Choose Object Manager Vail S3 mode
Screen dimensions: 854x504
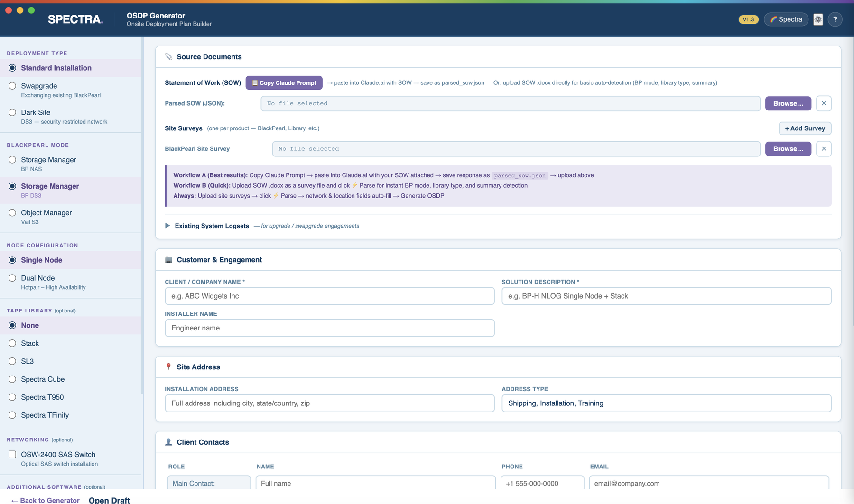click(x=12, y=213)
